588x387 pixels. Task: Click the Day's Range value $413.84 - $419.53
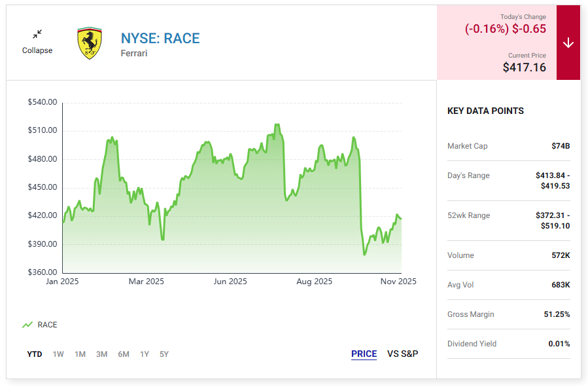pyautogui.click(x=553, y=181)
